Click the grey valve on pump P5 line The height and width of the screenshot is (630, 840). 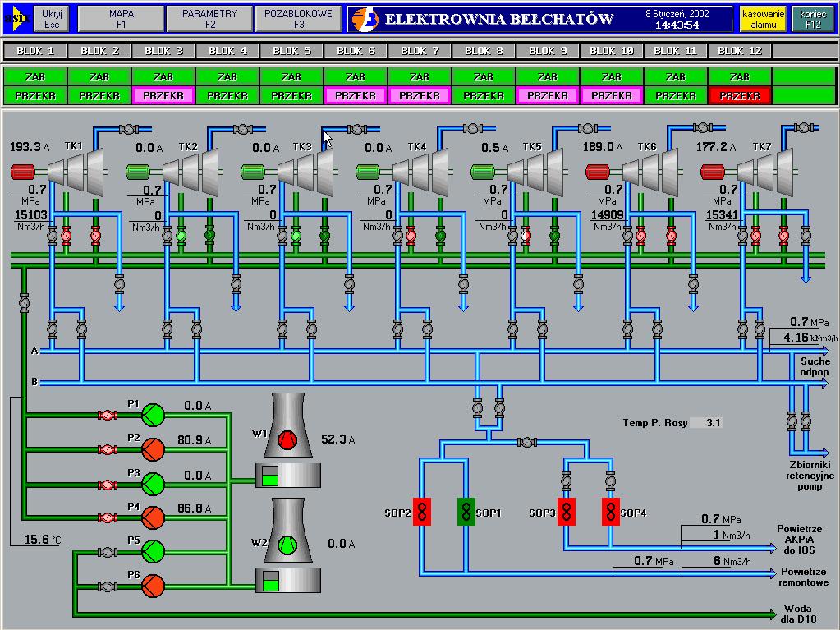107,552
